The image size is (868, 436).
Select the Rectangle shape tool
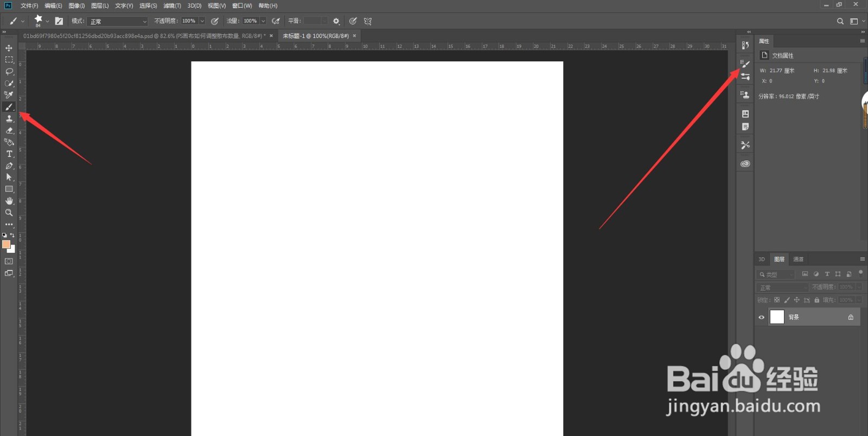point(9,189)
